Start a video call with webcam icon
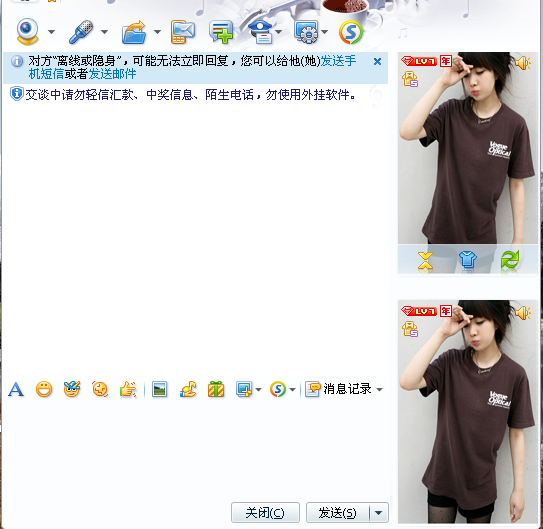The height and width of the screenshot is (529, 543). tap(27, 32)
